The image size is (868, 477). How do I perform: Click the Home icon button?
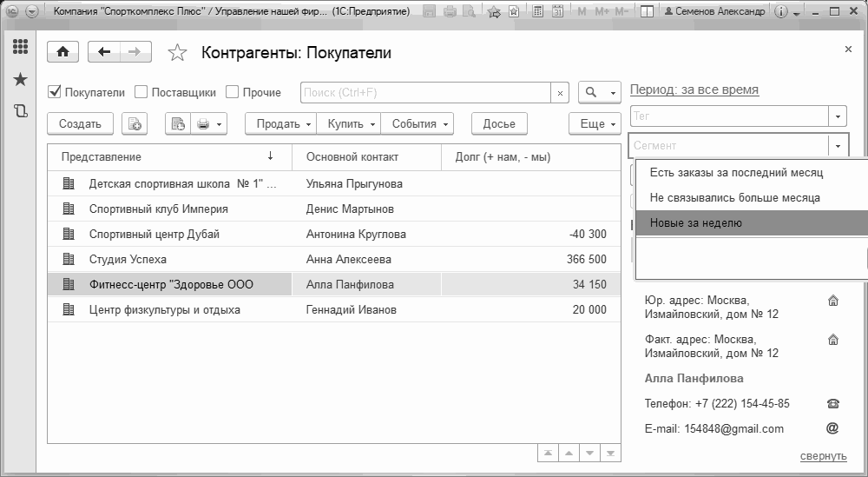tap(62, 52)
